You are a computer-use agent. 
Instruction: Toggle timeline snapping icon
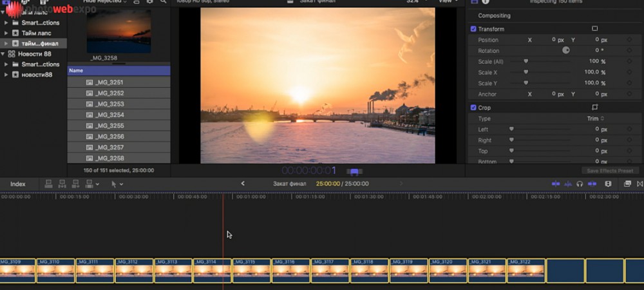tap(592, 184)
